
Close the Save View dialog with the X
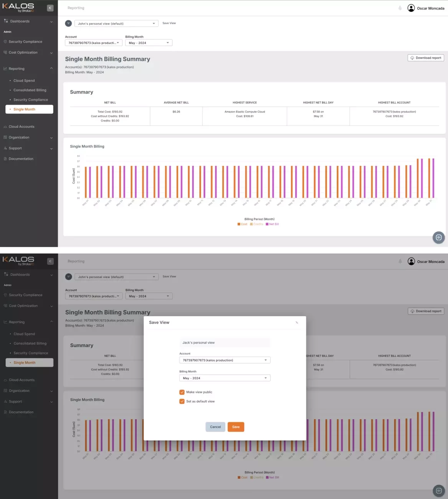tap(297, 323)
